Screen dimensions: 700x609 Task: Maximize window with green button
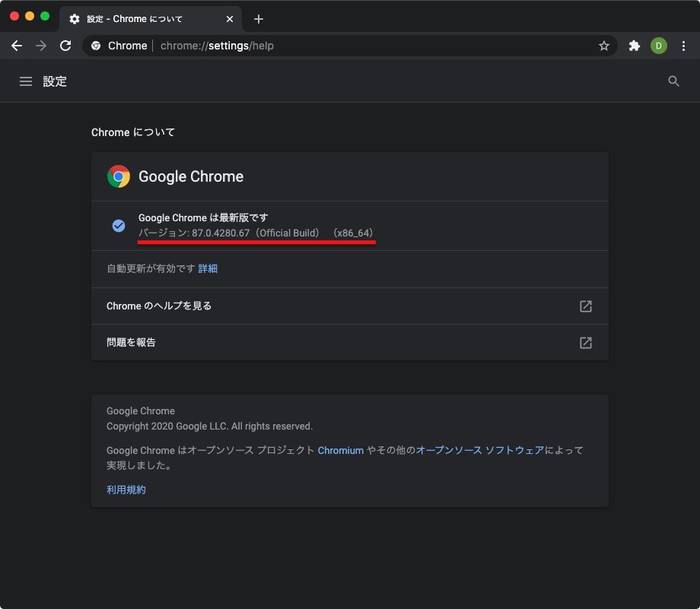coord(45,17)
